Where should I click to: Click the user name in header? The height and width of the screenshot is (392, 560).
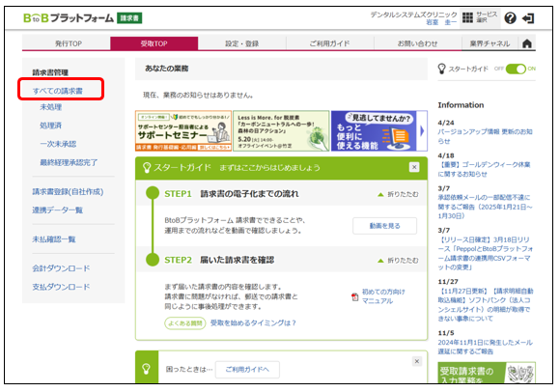tap(441, 22)
